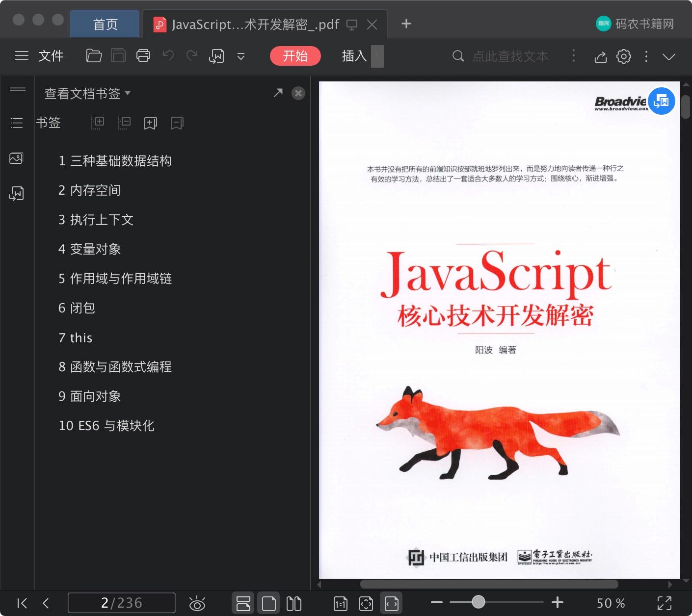Viewport: 692px width, 616px height.
Task: Open bookmark 6 闭包
Action: pos(77,308)
